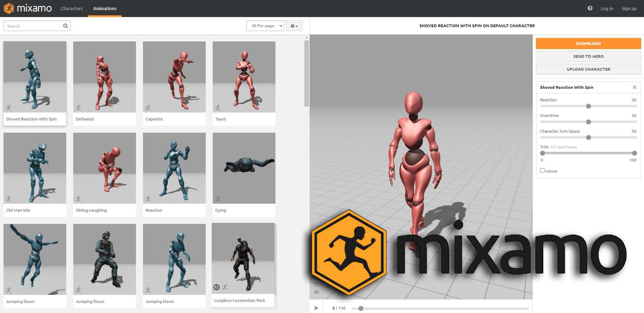This screenshot has width=644, height=313.
Task: Open the Longbow Locomotion Pack thumbnail
Action: (x=243, y=258)
